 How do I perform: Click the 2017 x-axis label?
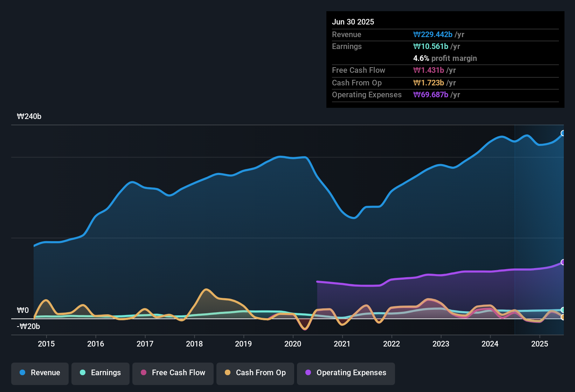tap(145, 344)
